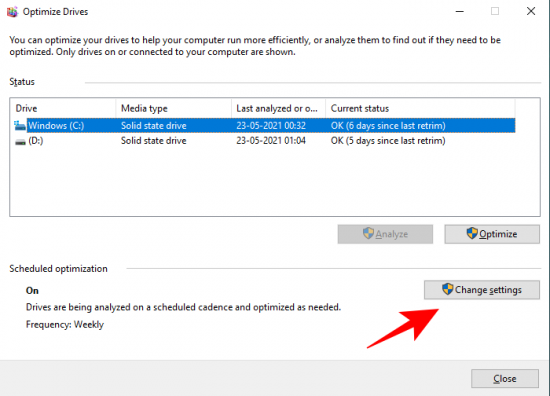Click the Last analyzed column header
Screen dimensions: 550x396
(279, 108)
